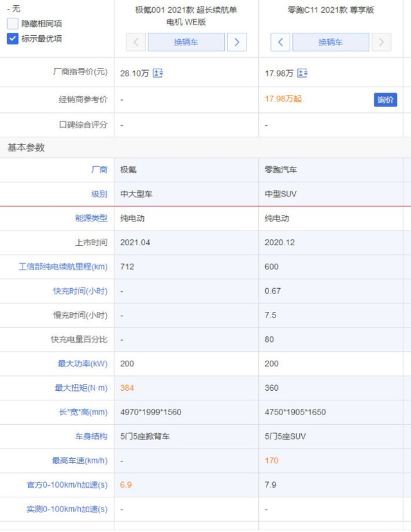
Task: Click 车身结构 label link
Action: tap(91, 436)
